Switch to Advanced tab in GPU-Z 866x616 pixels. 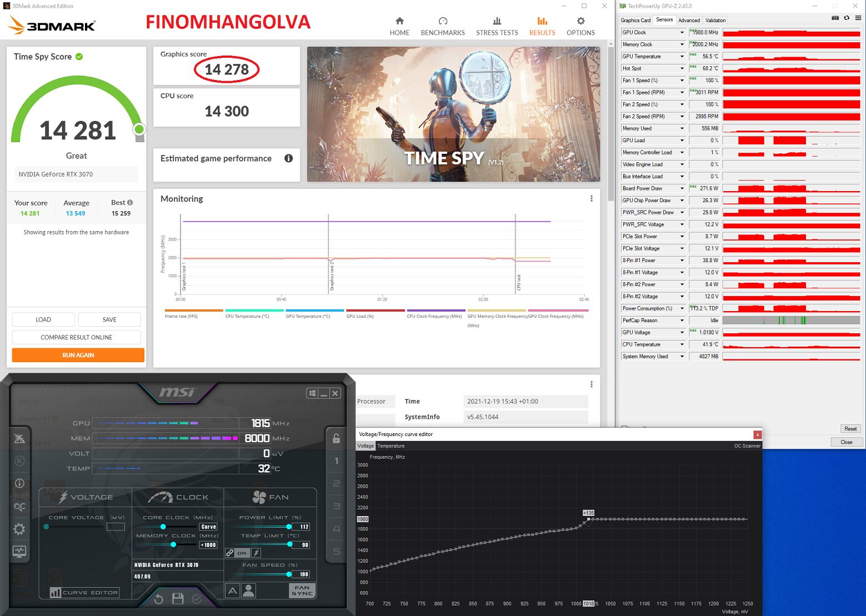point(689,20)
